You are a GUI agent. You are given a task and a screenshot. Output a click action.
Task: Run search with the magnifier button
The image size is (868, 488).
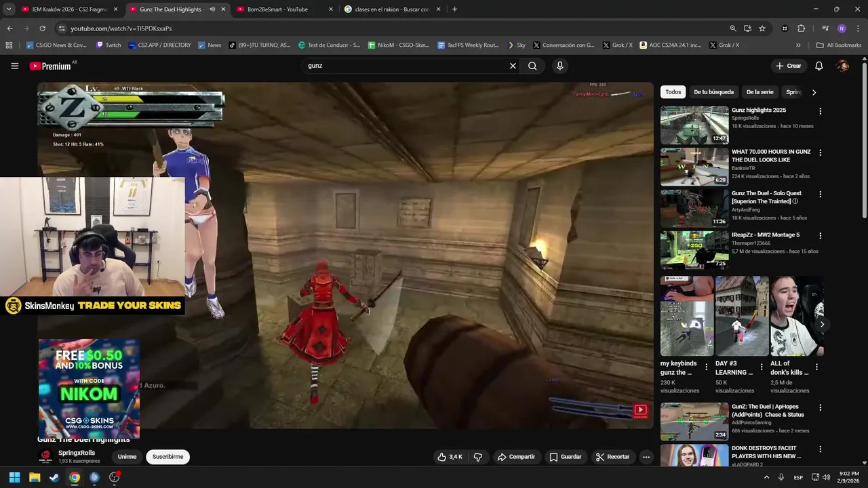[532, 66]
